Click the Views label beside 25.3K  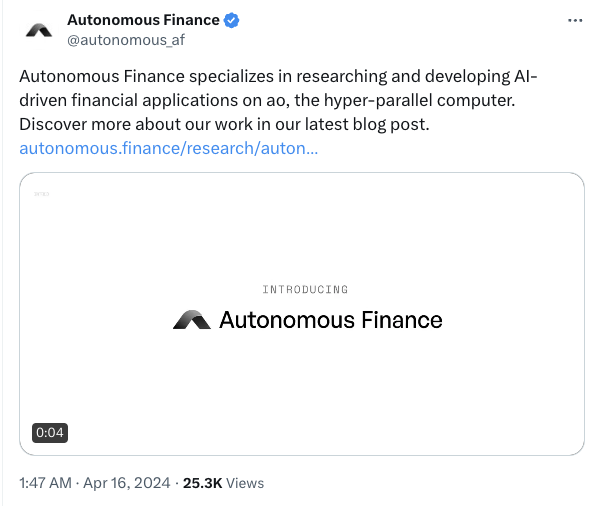(245, 483)
